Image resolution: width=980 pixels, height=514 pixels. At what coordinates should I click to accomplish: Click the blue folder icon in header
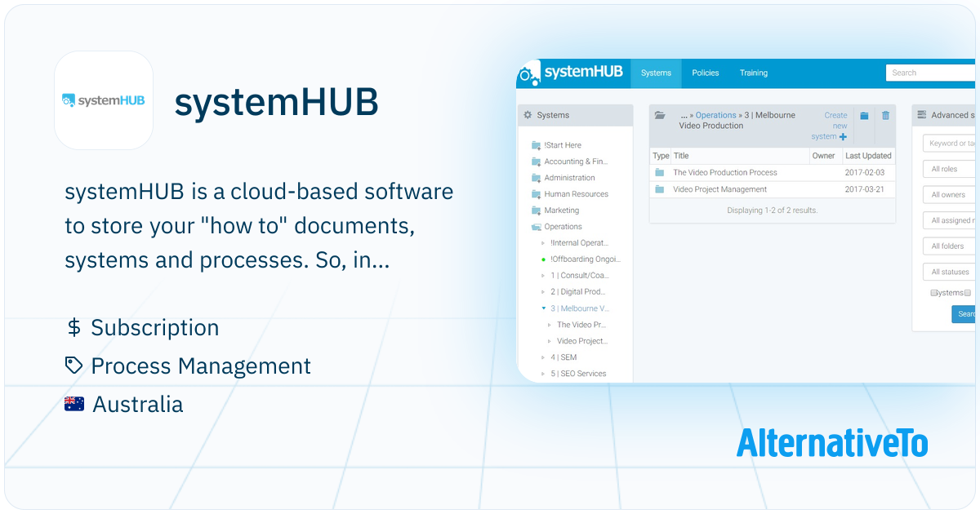[x=864, y=116]
